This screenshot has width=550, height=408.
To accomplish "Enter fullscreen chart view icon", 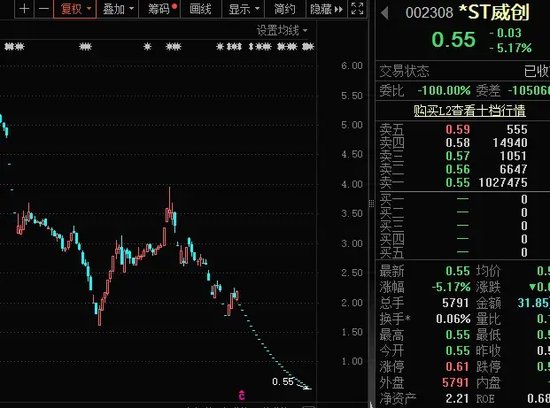I will tap(357, 8).
